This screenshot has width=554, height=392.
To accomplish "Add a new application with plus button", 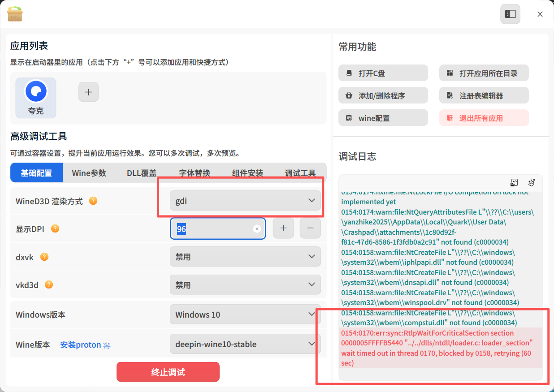I will (x=88, y=92).
